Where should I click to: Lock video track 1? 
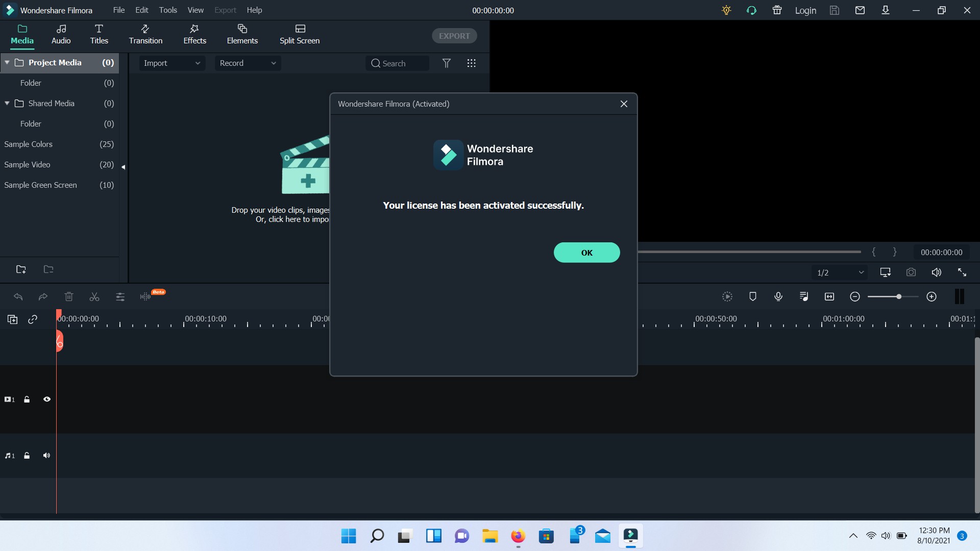point(27,399)
